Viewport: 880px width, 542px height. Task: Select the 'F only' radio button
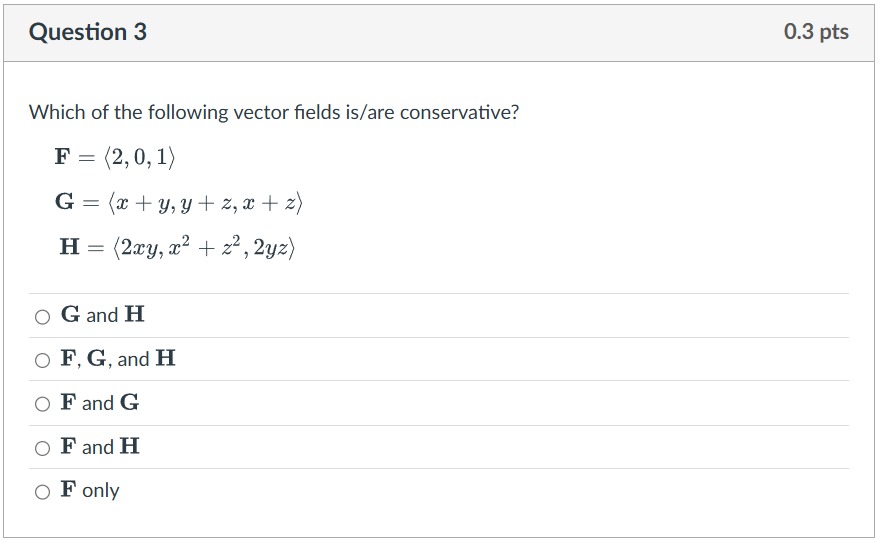[42, 492]
